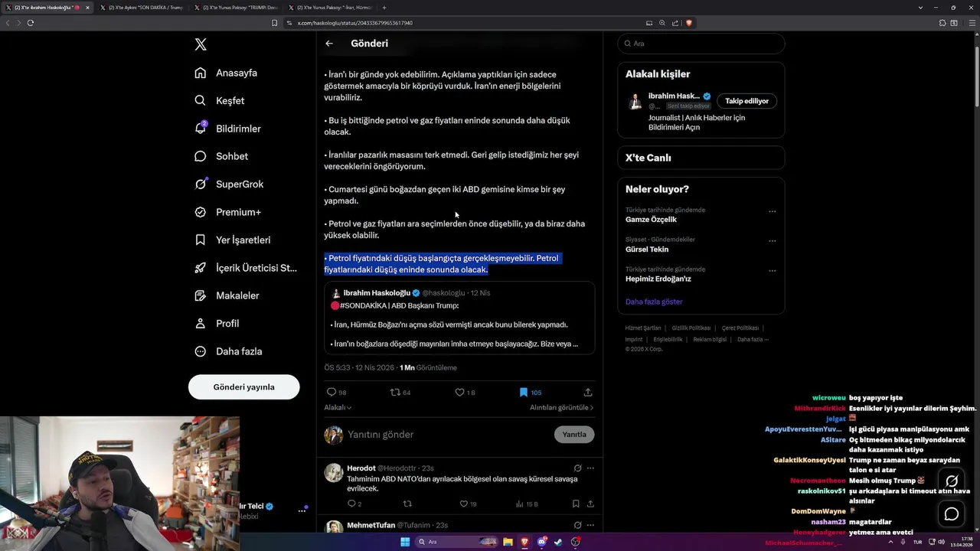Screen dimensions: 980x551
Task: Switch to Yunus Paksoy TRUMP tab
Action: (235, 8)
